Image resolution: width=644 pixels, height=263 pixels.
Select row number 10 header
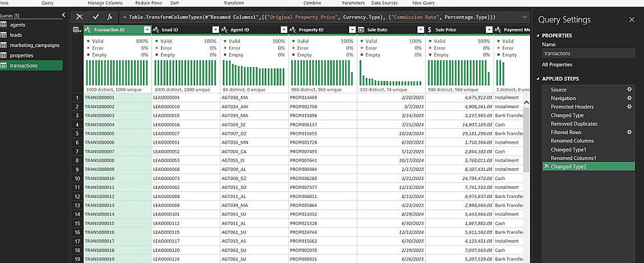(78, 179)
